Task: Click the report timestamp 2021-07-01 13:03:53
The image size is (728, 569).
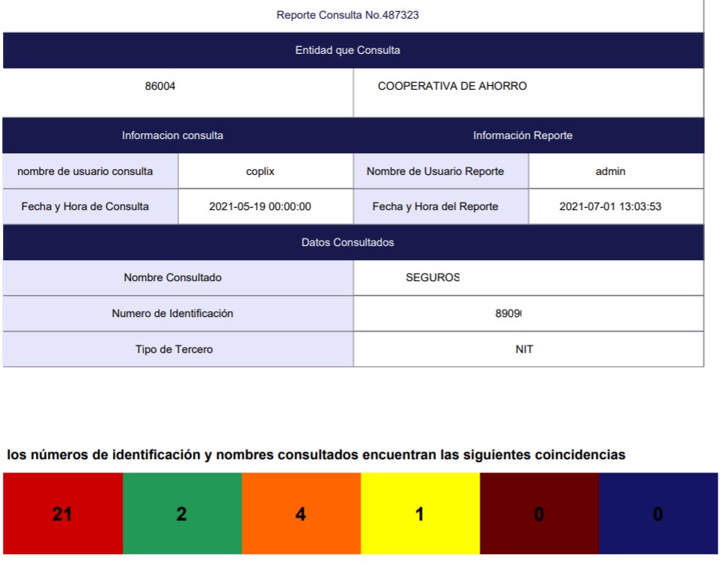Action: (611, 206)
